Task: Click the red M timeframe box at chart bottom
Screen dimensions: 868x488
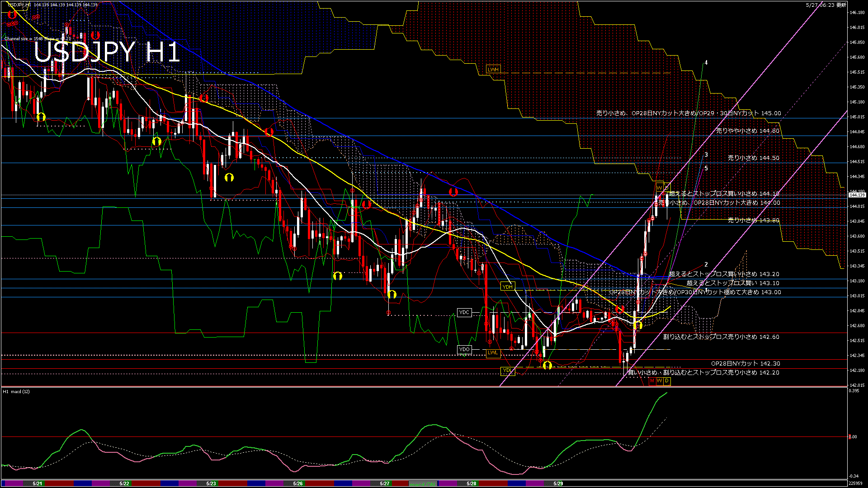Action: pos(652,381)
